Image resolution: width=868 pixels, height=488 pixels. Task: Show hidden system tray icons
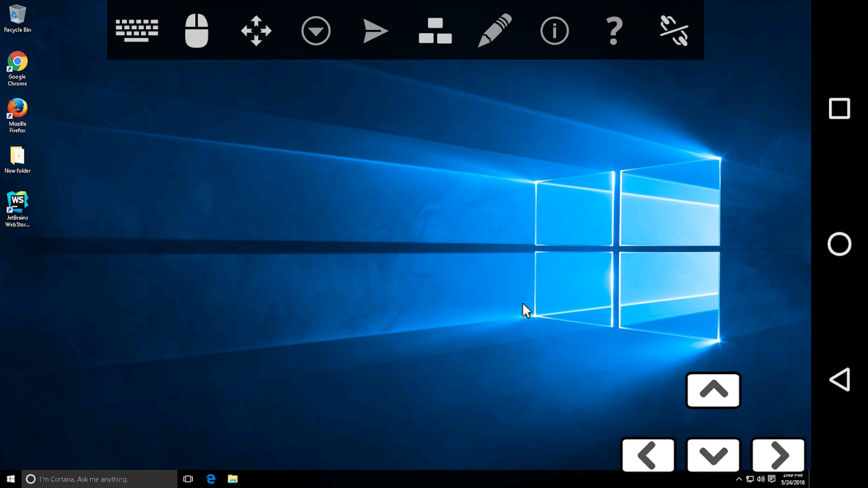coord(740,479)
